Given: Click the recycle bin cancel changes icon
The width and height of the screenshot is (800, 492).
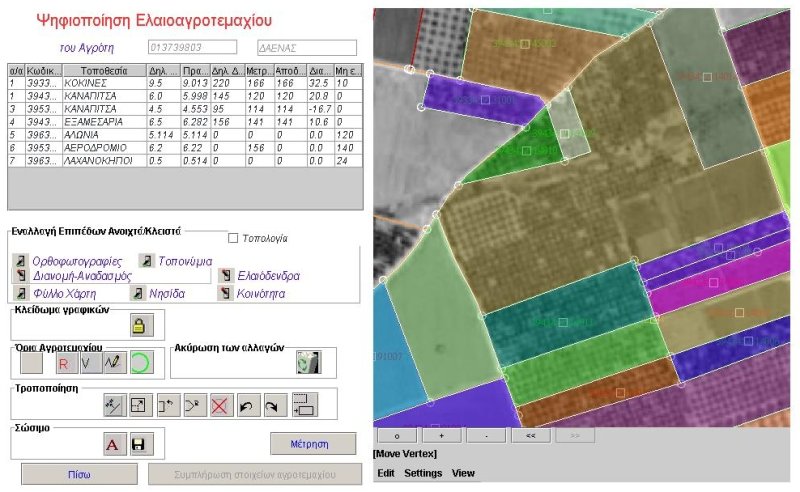Looking at the screenshot, I should (307, 362).
